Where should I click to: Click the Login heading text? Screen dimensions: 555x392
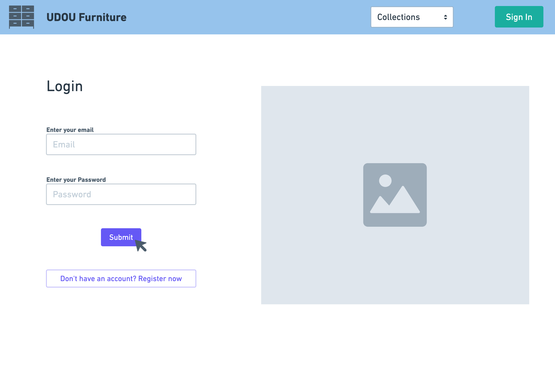(x=64, y=86)
